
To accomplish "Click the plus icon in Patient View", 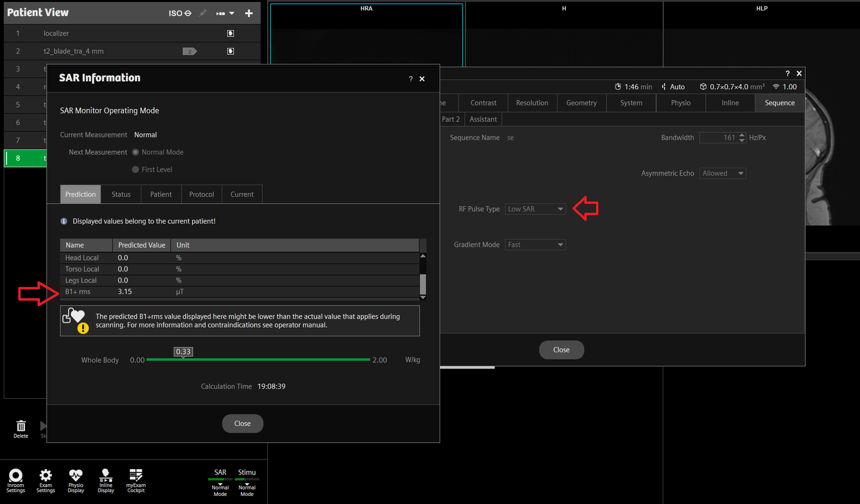I will tap(249, 13).
